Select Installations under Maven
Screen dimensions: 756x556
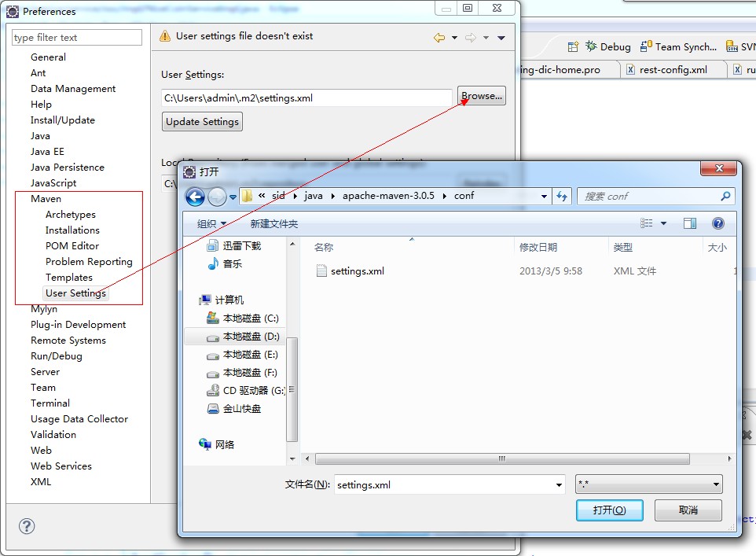click(x=72, y=230)
